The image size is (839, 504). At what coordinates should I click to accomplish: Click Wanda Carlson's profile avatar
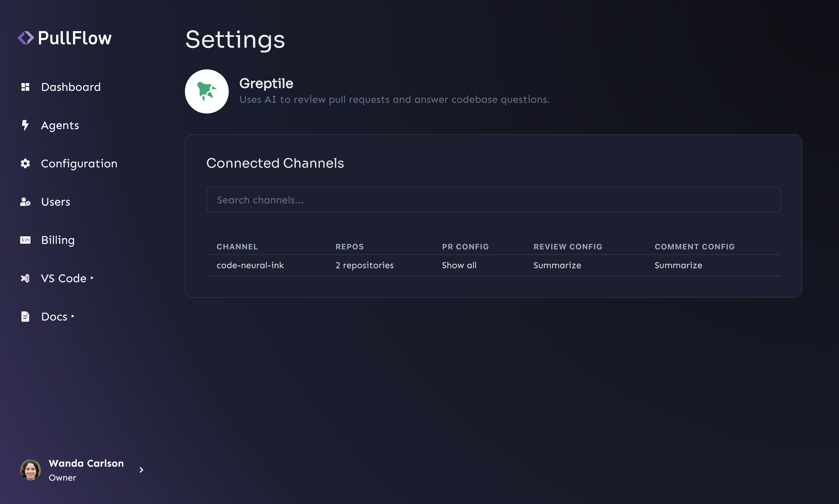[30, 470]
